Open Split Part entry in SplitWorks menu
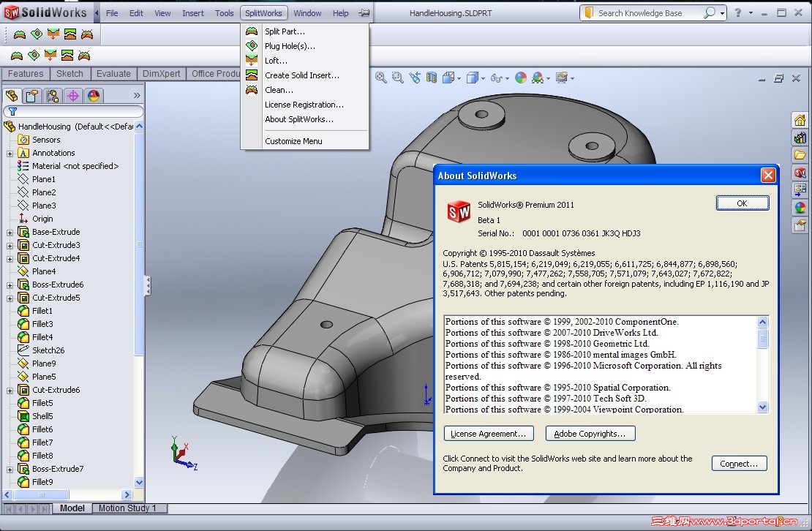This screenshot has width=812, height=531. click(x=285, y=31)
